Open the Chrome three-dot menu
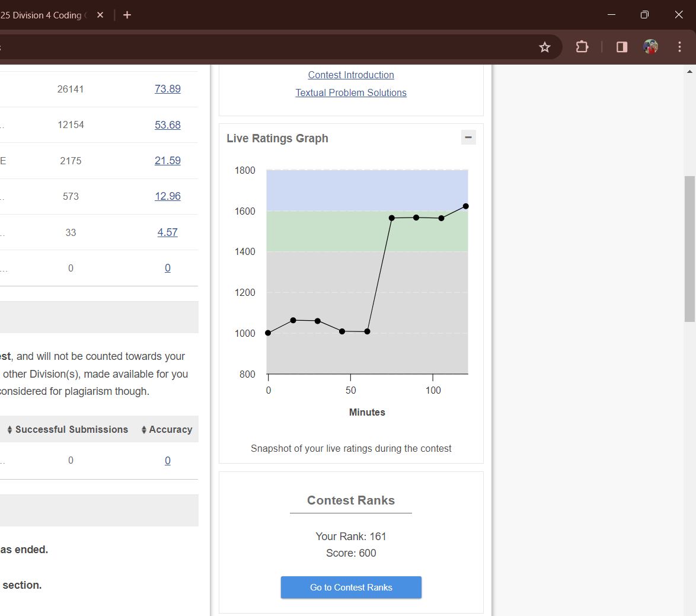 pos(679,47)
